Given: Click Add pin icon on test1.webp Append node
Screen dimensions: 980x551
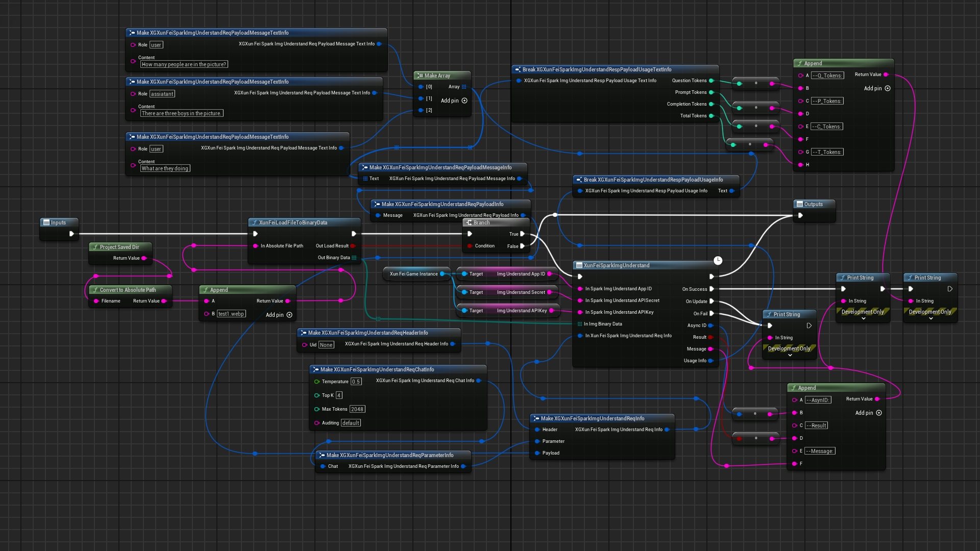Looking at the screenshot, I should pos(289,315).
